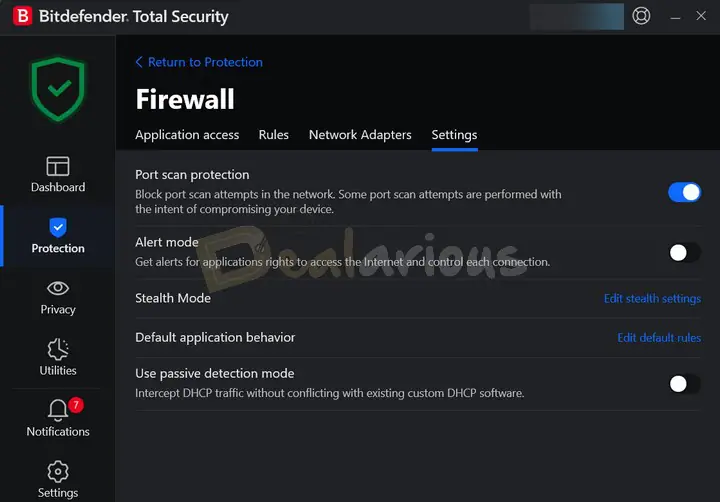Turn on passive detection mode toggle

tap(684, 383)
